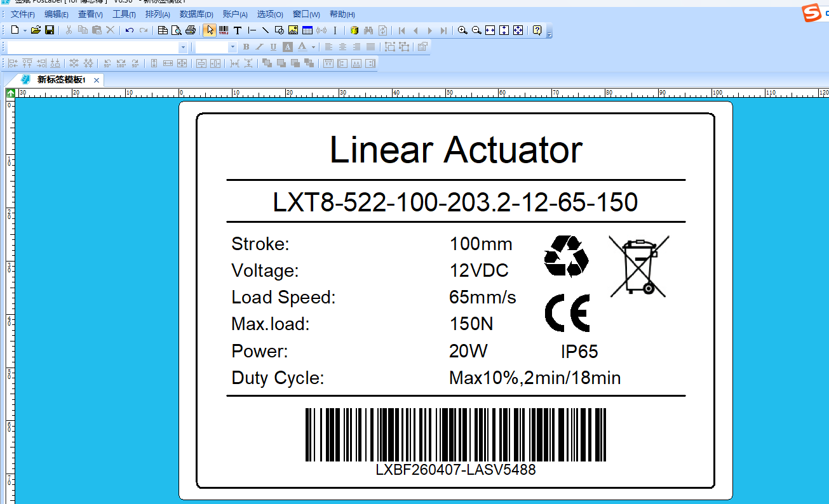
Task: Zoom in on the label
Action: click(x=462, y=30)
